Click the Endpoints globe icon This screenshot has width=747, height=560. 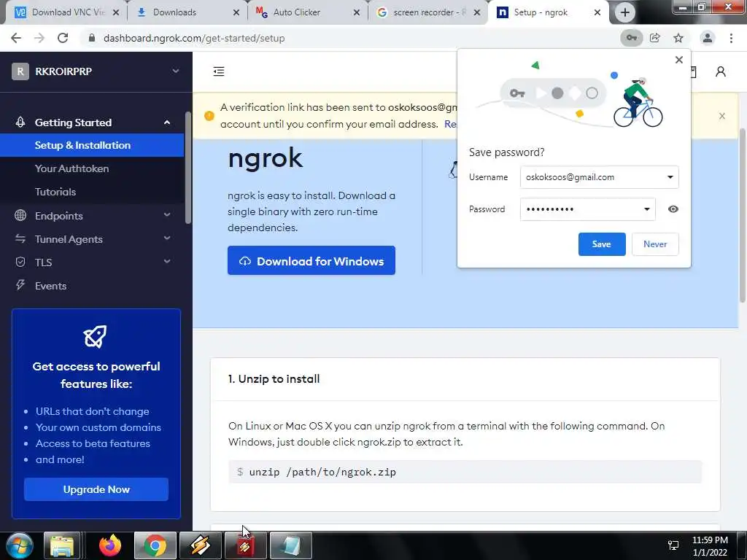click(20, 215)
